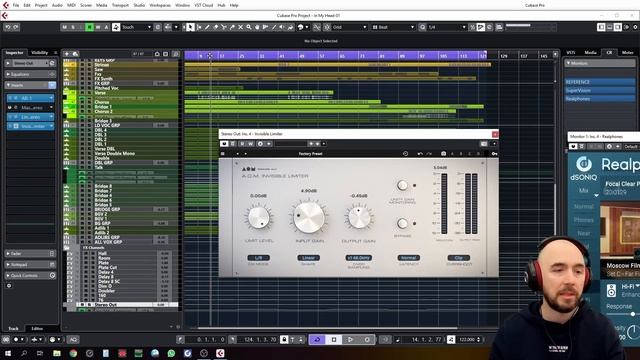This screenshot has height=360, width=640.
Task: Toggle the green Read automation R button
Action: [x=89, y=27]
